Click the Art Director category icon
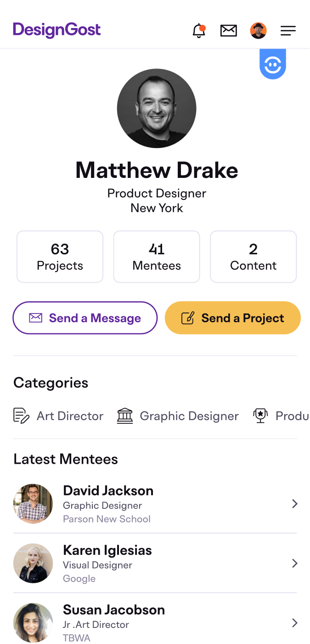Viewport: 310px width, 644px height. [x=21, y=416]
